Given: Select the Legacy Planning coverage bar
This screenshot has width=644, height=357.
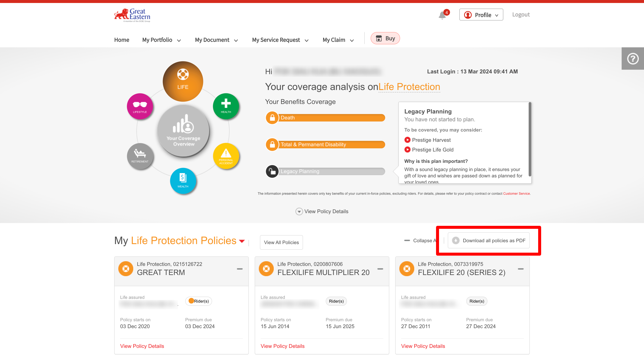Looking at the screenshot, I should [331, 171].
